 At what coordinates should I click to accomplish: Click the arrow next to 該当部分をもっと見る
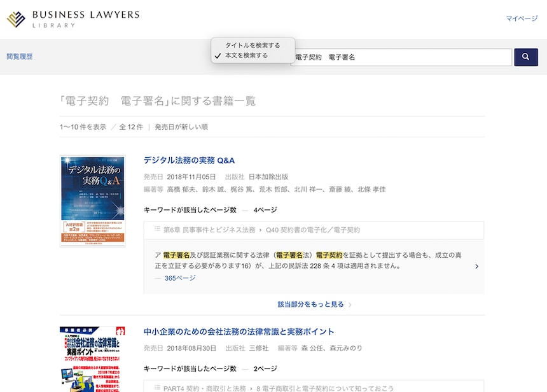coord(350,305)
